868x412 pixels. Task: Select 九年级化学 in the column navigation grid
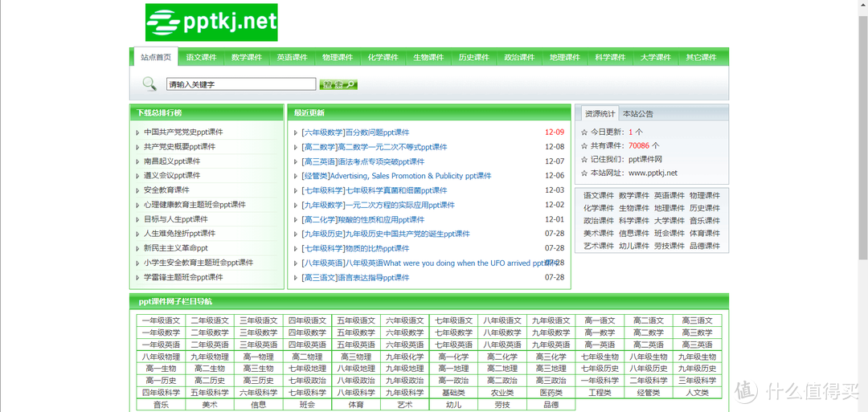coord(404,357)
